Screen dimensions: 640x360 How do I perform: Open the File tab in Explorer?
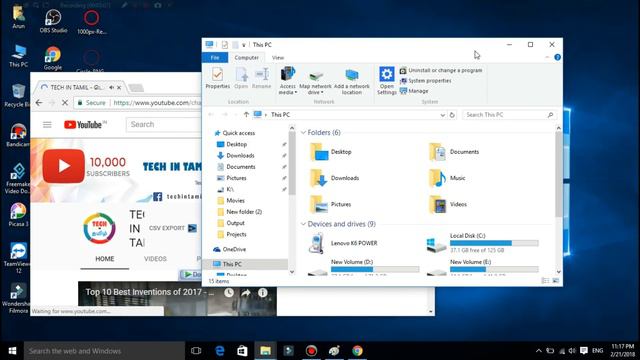click(215, 58)
